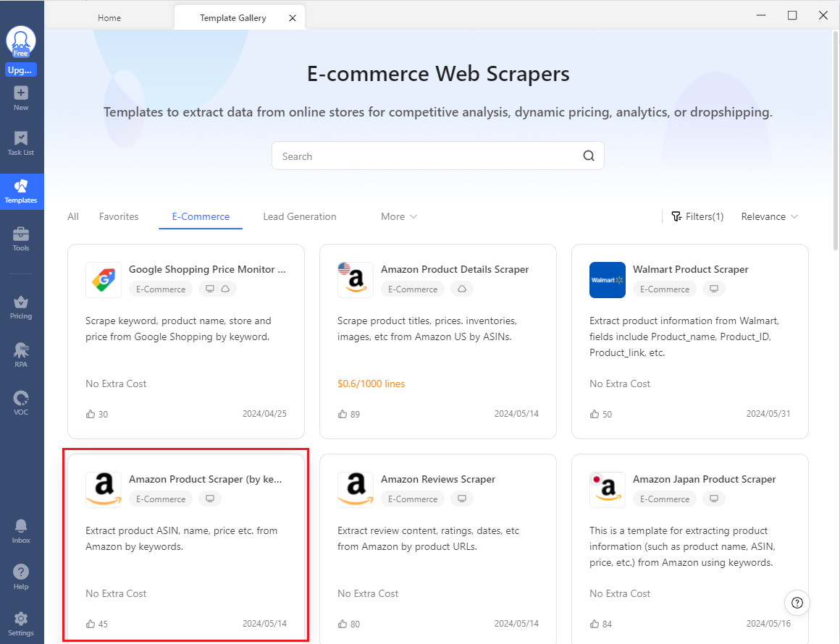Open the floating help question button
The image size is (840, 644).
point(797,603)
